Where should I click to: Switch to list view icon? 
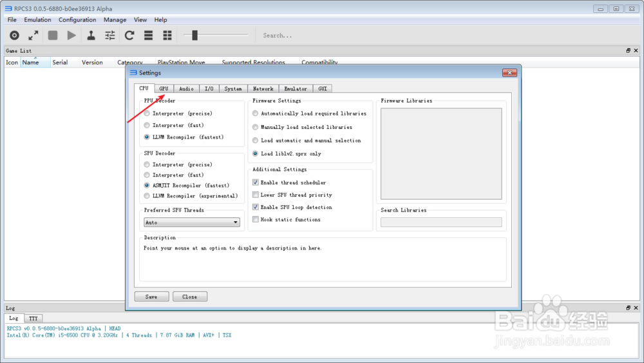click(148, 35)
